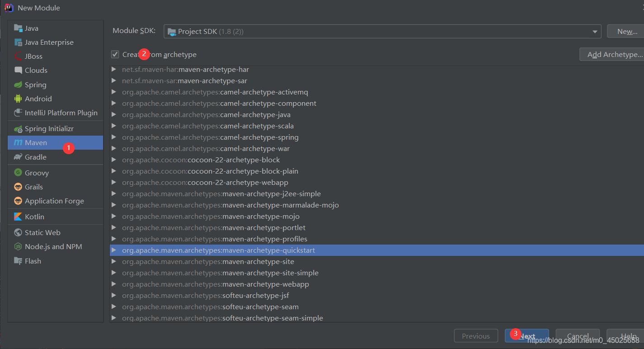Screen dimensions: 644x349
Task: Select Clouds module type
Action: (56, 70)
